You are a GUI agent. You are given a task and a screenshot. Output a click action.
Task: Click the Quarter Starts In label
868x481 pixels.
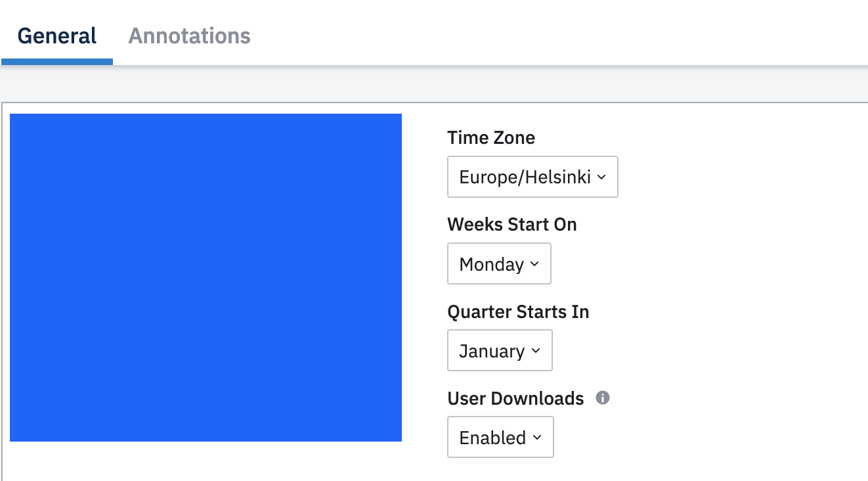[518, 311]
